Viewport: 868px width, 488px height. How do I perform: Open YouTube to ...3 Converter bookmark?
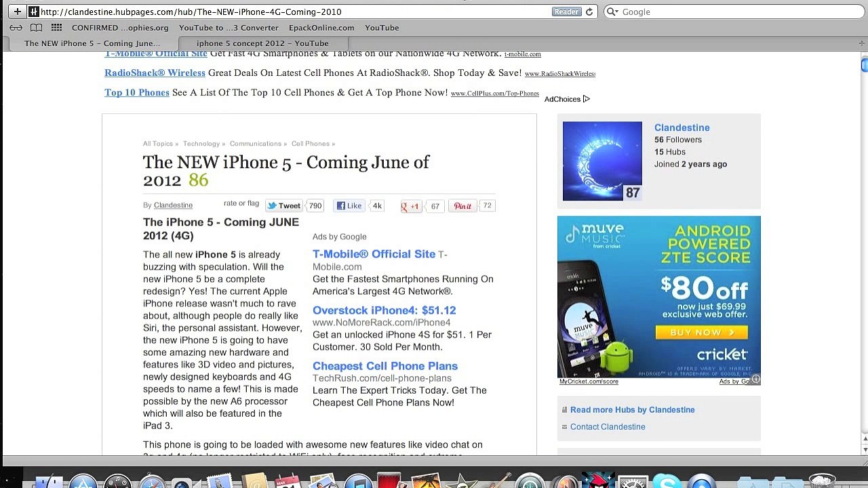(229, 28)
